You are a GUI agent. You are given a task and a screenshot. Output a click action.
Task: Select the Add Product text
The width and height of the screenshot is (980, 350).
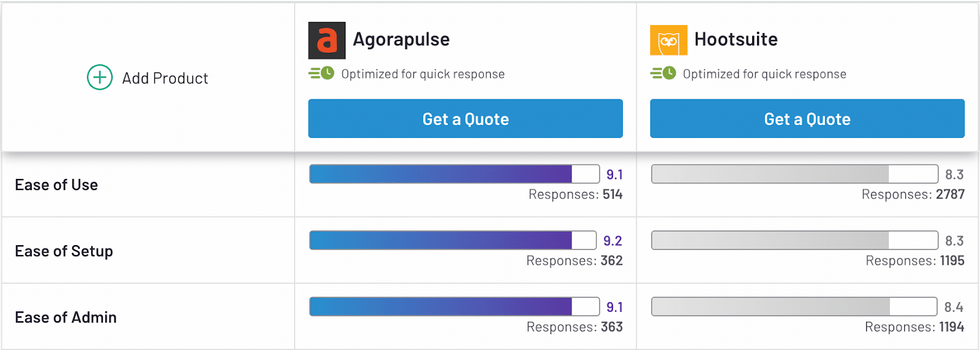[x=165, y=78]
